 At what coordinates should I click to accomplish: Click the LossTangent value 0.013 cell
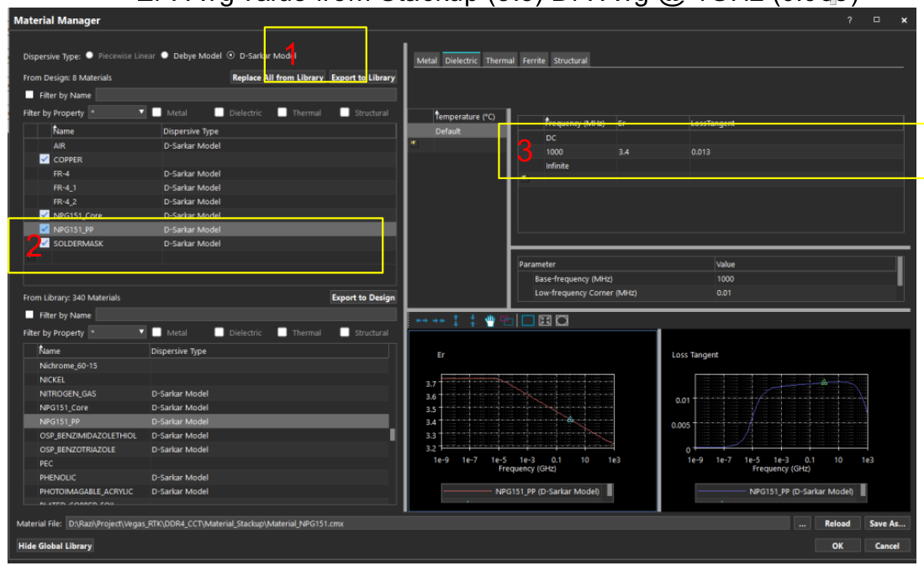pos(795,151)
